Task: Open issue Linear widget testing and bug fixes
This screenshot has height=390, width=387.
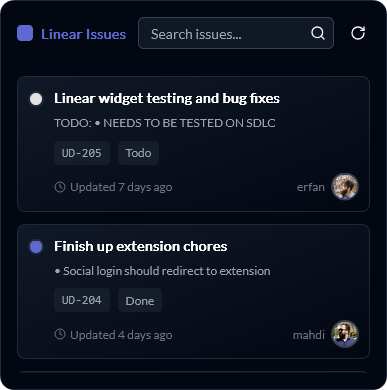Action: coord(167,98)
